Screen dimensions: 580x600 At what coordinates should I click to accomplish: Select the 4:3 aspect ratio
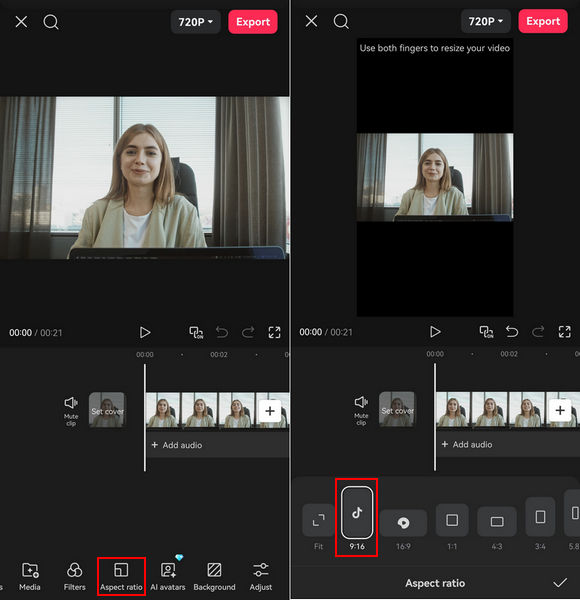497,529
